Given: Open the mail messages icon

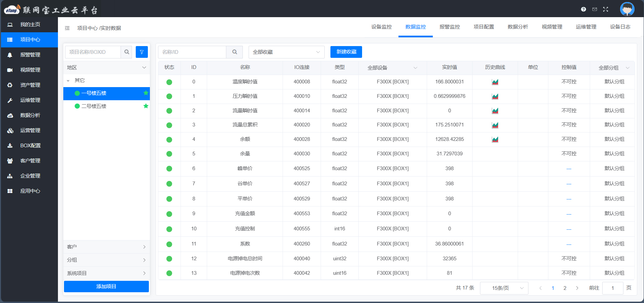Looking at the screenshot, I should (x=594, y=9).
